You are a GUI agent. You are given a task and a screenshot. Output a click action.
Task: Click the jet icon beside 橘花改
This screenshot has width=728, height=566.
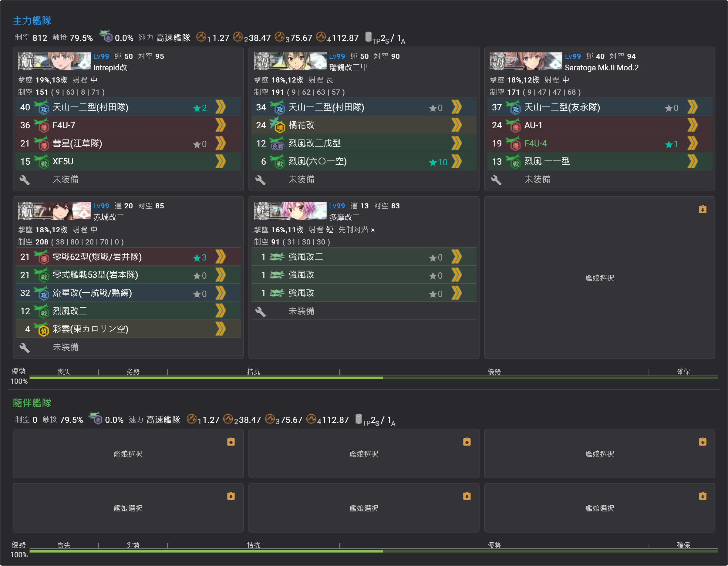click(277, 125)
